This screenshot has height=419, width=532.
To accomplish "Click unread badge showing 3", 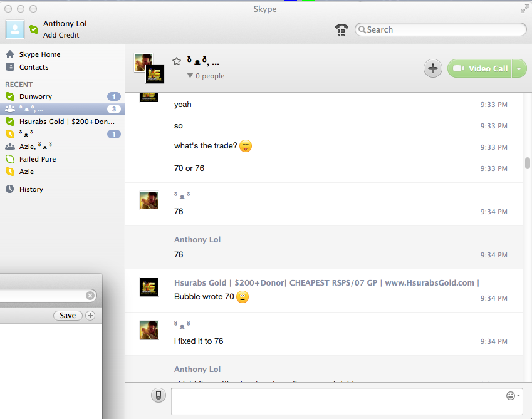I will (x=114, y=109).
